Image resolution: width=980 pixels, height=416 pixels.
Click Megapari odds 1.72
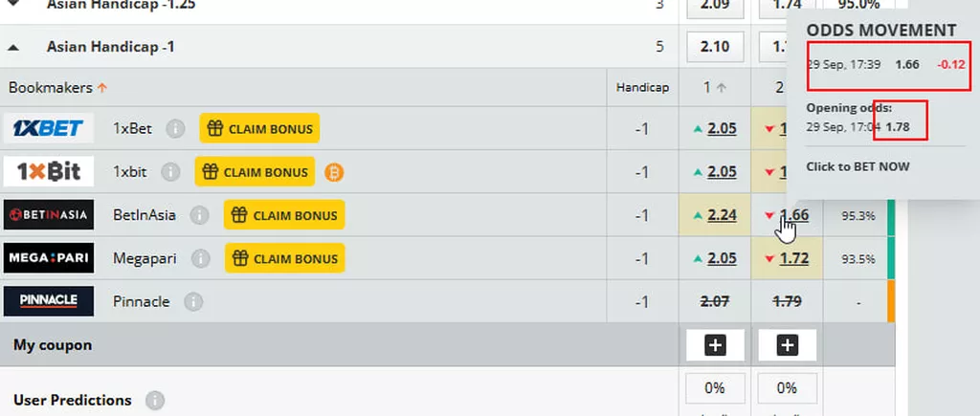[793, 258]
